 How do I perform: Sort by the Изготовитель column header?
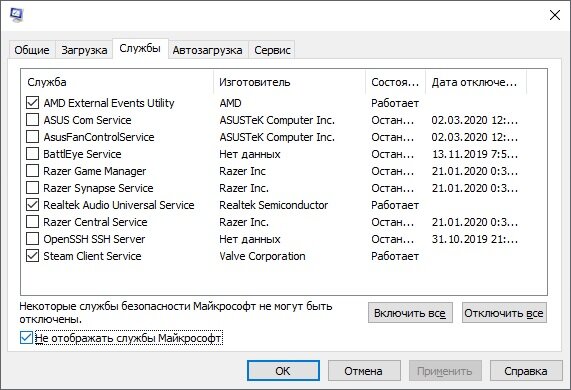pos(290,82)
